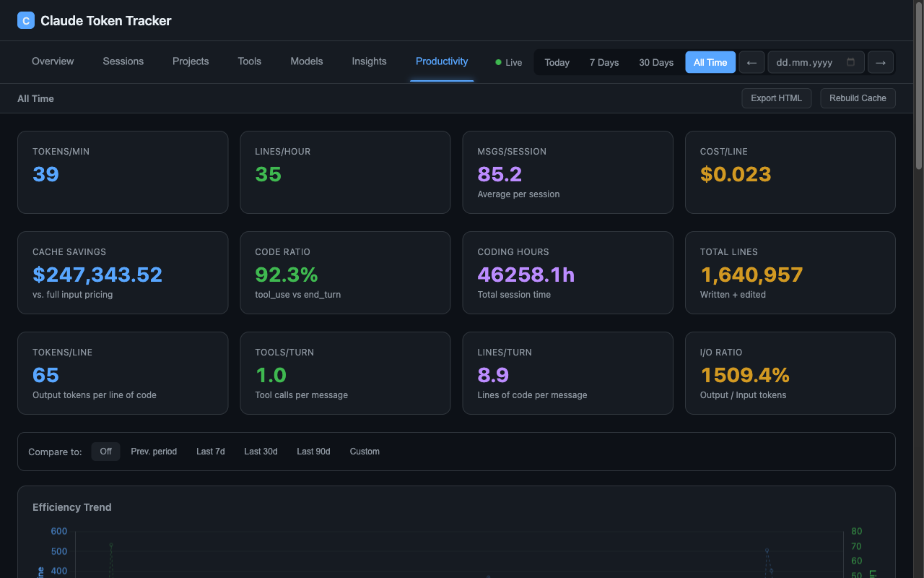Screen dimensions: 924x578
Task: Click the Lines/Hour value 35
Action: (268, 174)
